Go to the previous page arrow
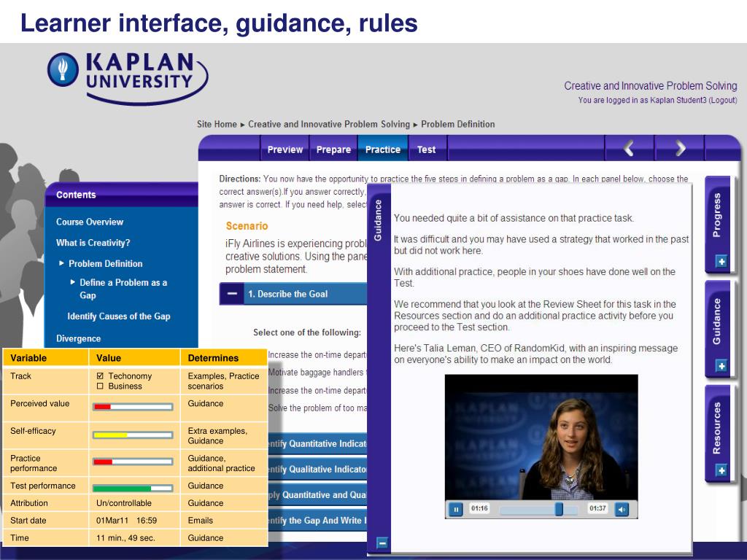Screen dimensions: 747x560 [629, 149]
